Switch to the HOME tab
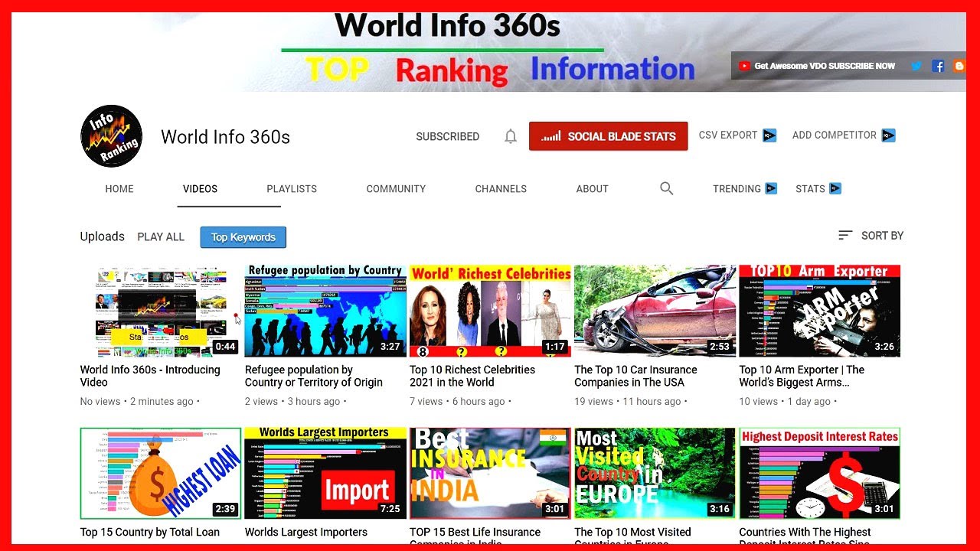The width and height of the screenshot is (980, 551). (119, 189)
